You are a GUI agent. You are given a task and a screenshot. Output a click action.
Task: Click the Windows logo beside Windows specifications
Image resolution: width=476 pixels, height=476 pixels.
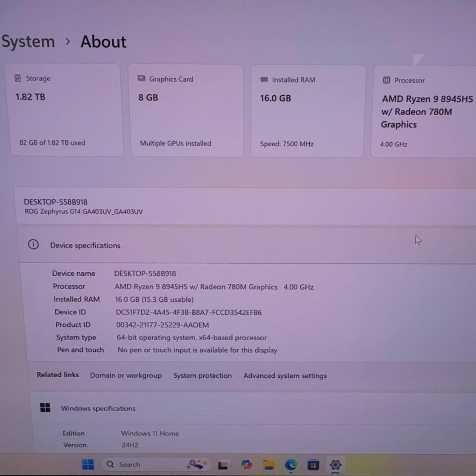click(x=45, y=408)
